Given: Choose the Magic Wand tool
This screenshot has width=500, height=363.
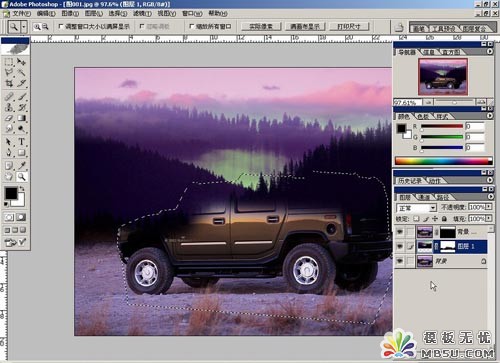Looking at the screenshot, I should [x=22, y=72].
